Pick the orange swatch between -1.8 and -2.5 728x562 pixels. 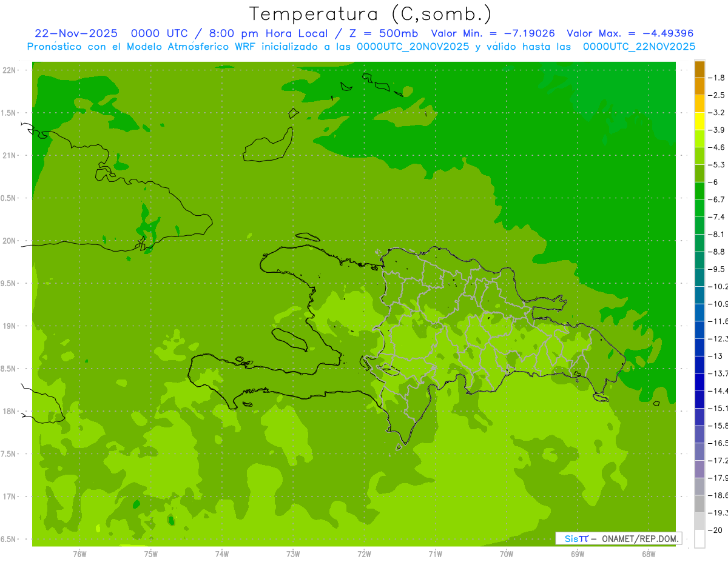click(x=699, y=87)
